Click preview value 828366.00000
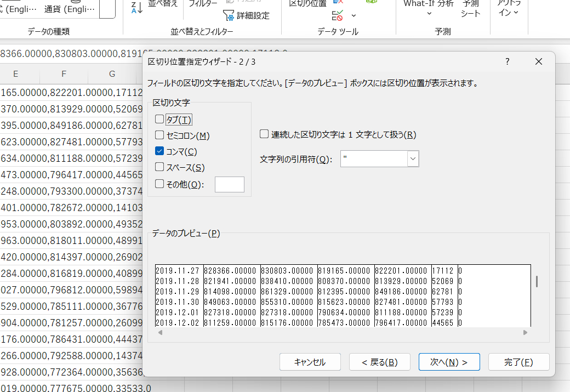The image size is (570, 392). (230, 271)
